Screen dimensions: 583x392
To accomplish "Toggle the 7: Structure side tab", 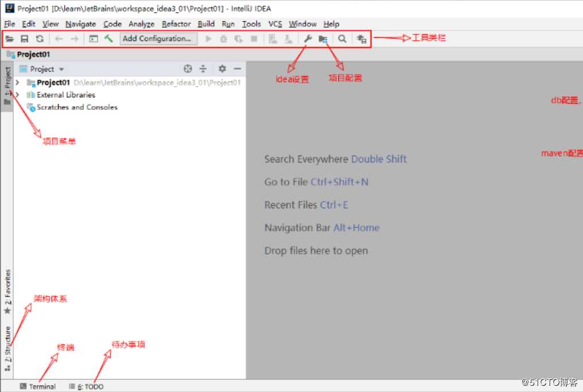I will (x=7, y=348).
